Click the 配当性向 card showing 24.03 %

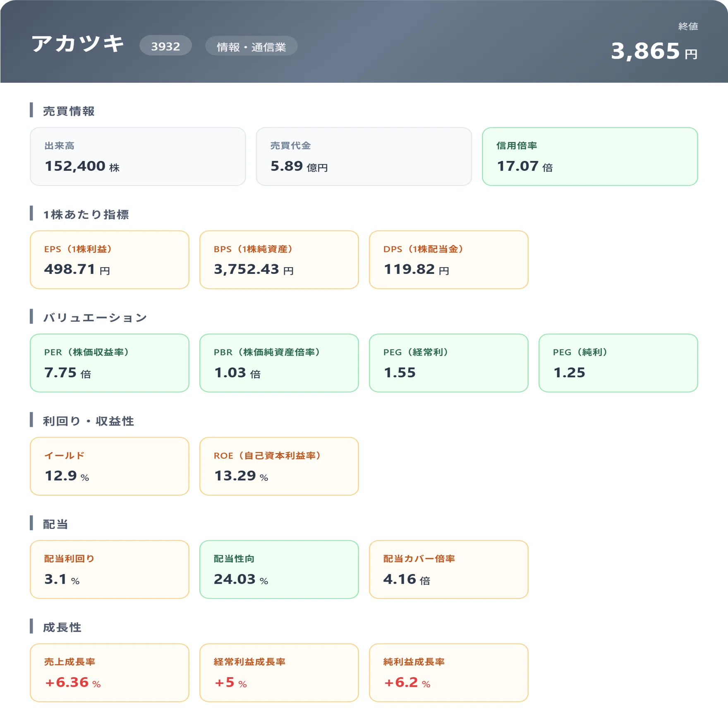279,569
